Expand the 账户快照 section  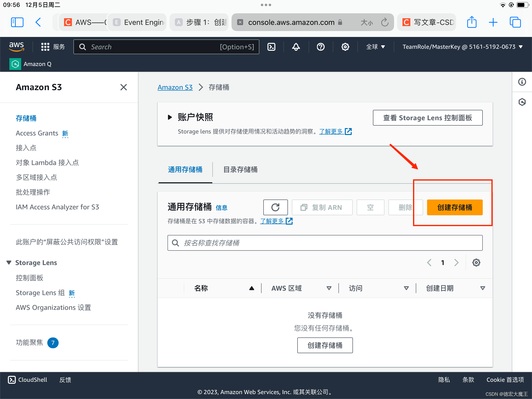[x=170, y=117]
